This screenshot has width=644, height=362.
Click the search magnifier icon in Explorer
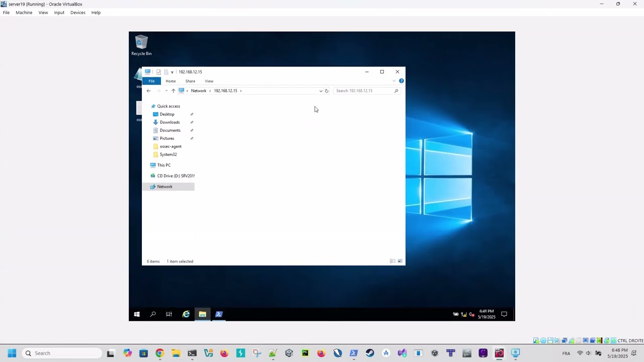pyautogui.click(x=396, y=91)
